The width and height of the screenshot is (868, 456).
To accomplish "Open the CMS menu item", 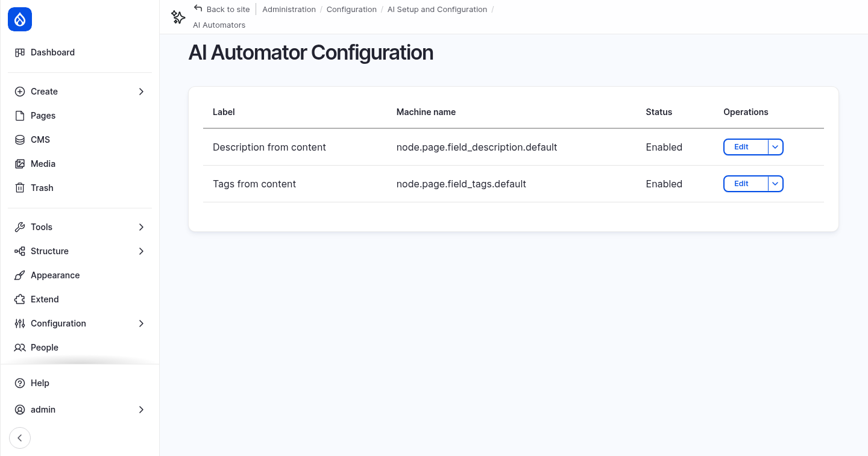I will click(80, 140).
